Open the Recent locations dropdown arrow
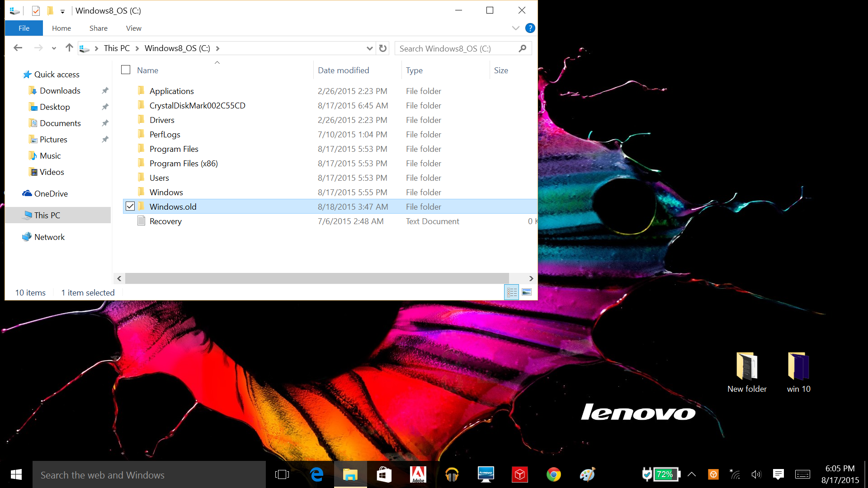 [54, 48]
